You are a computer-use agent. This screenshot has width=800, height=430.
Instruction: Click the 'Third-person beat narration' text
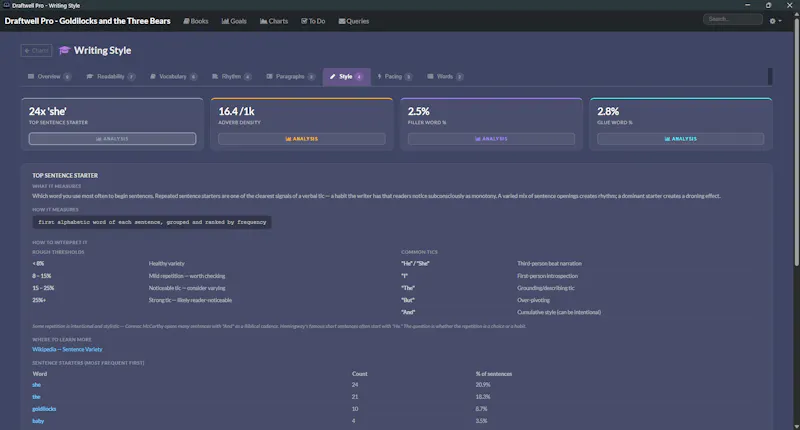click(x=549, y=264)
